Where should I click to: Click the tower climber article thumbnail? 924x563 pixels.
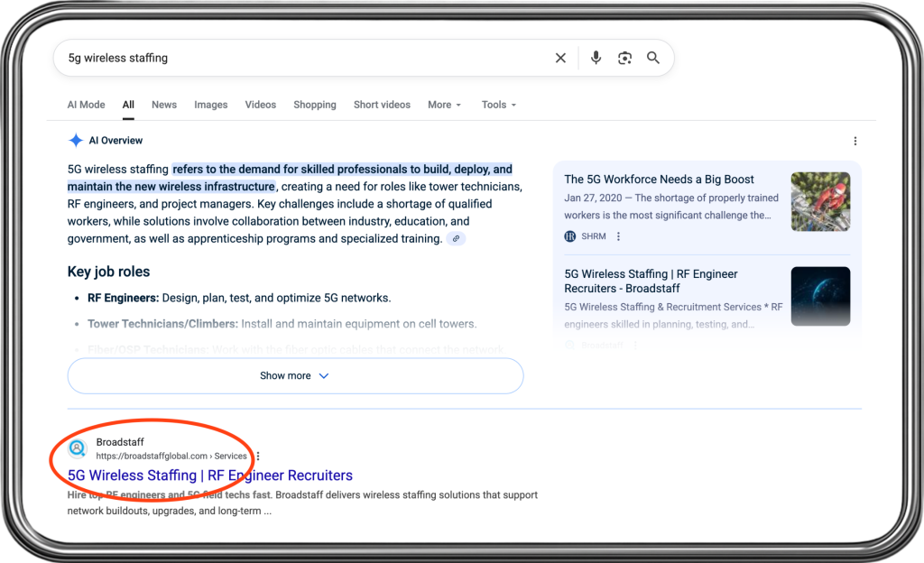coord(820,202)
